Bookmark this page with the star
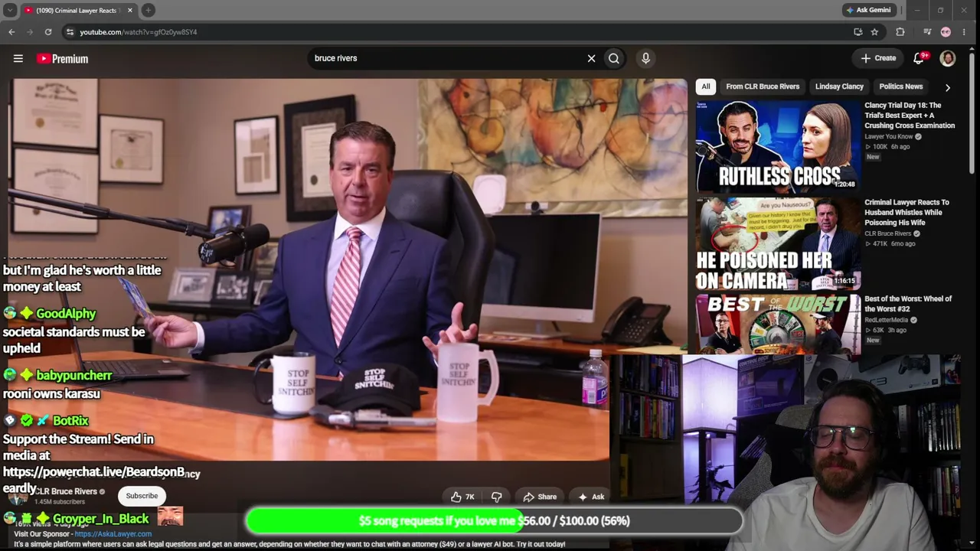The image size is (980, 551). 874,31
